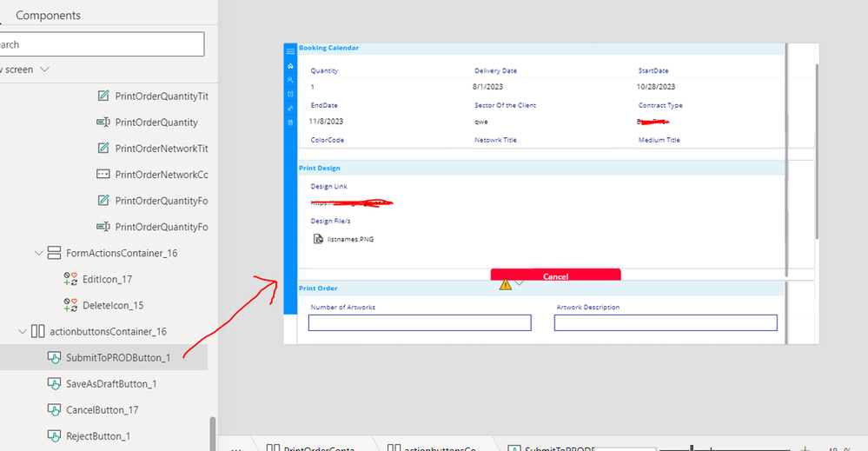Click the chevron next to the warning icon
Image resolution: width=868 pixels, height=451 pixels.
[520, 283]
